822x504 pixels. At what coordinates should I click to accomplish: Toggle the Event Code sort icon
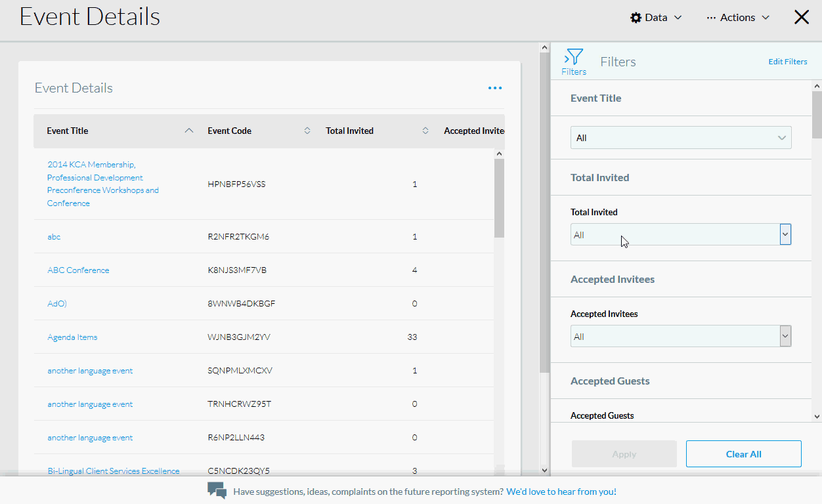tap(307, 131)
